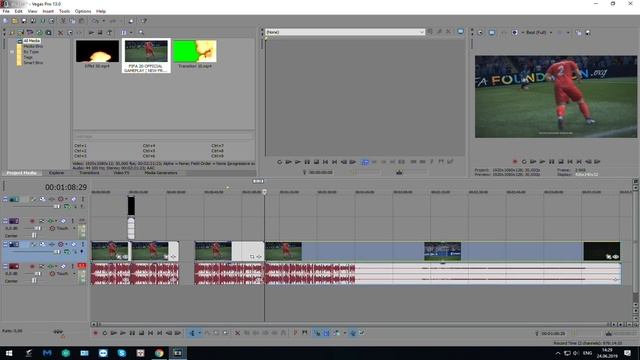Click the Open project folder icon

(15, 21)
